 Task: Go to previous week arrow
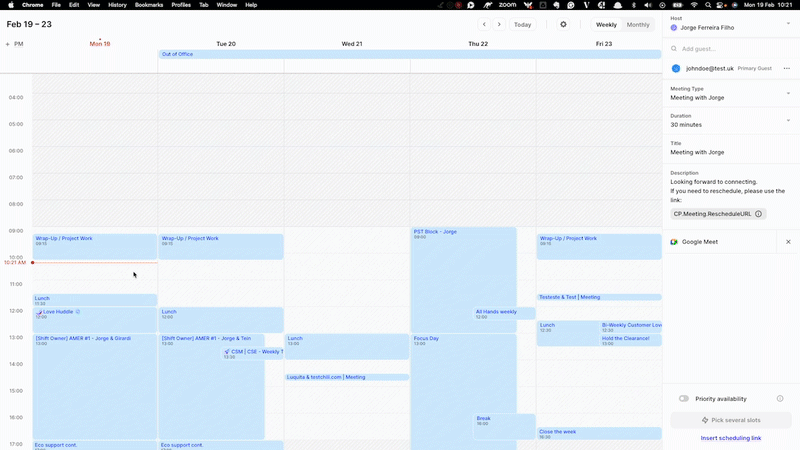[x=484, y=24]
